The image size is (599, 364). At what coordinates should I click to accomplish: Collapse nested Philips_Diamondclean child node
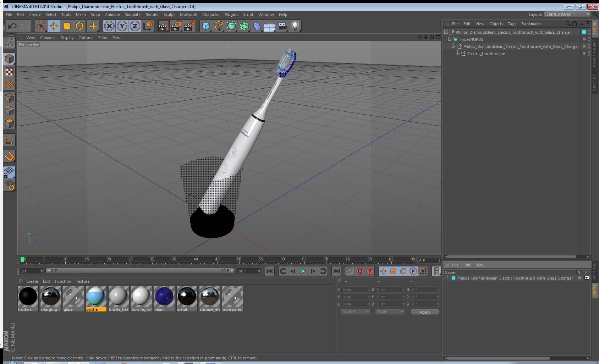pyautogui.click(x=454, y=46)
